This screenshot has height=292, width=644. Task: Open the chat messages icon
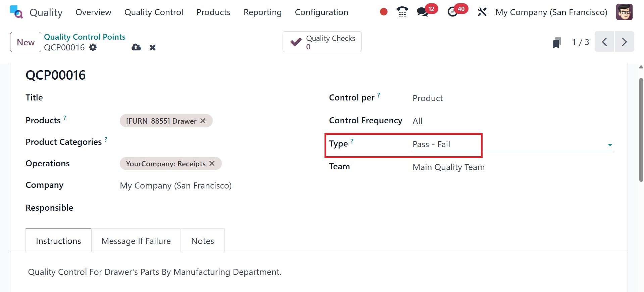[x=422, y=12]
